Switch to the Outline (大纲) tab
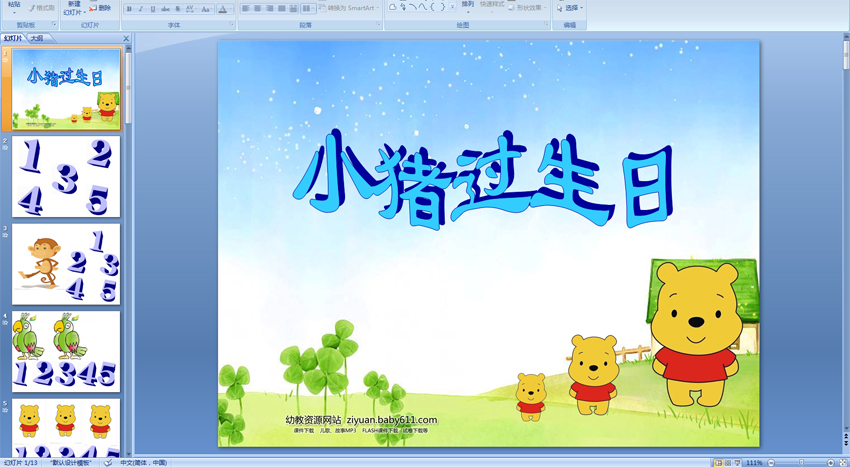 [x=37, y=39]
